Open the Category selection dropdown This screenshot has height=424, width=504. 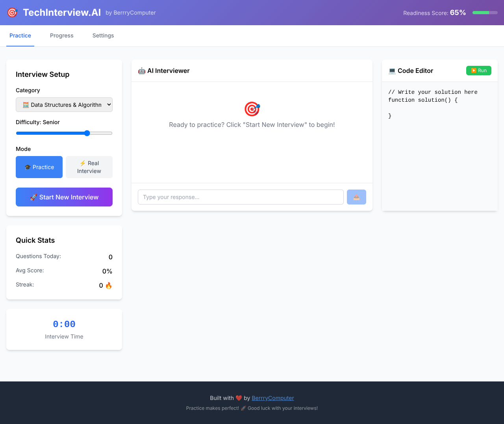pos(64,104)
